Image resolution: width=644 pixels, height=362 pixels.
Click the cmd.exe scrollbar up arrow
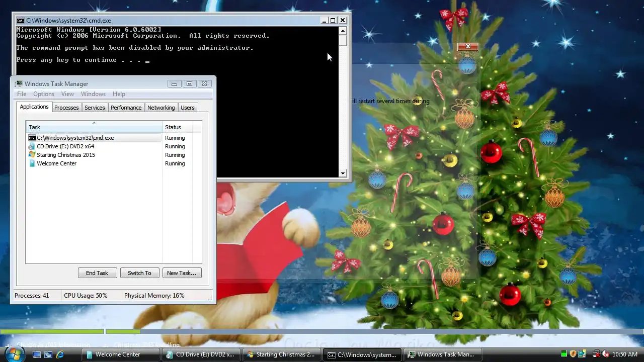tap(343, 30)
